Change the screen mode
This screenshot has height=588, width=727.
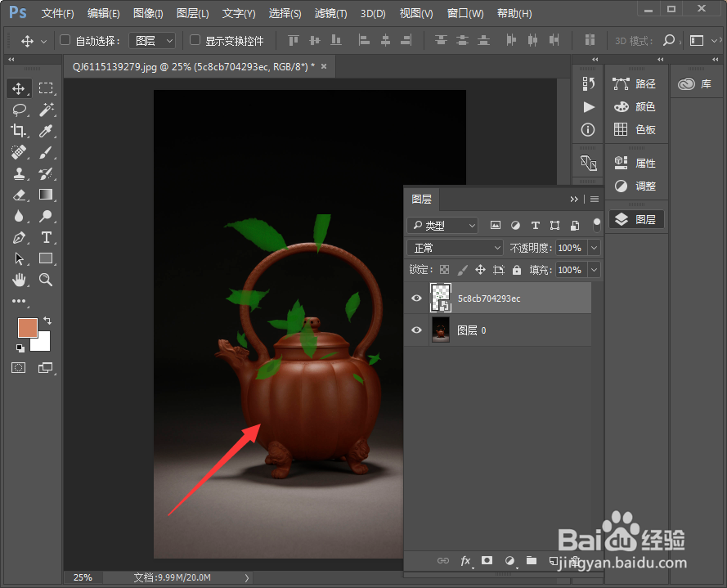click(x=46, y=368)
